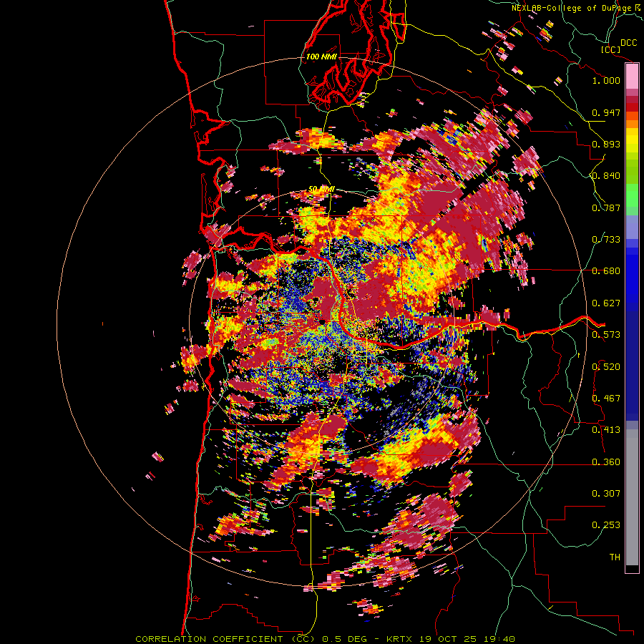Click the 0.360 legend value
The image size is (644, 644).
[606, 462]
